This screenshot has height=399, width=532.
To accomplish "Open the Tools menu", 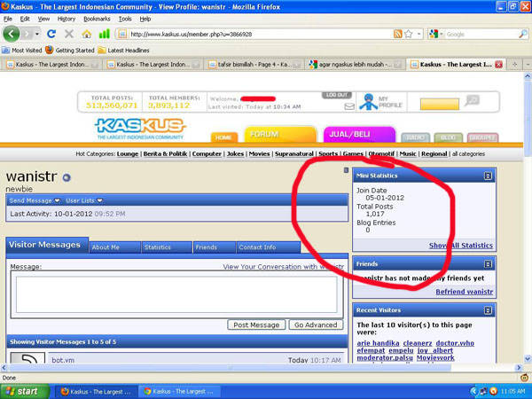I will click(125, 19).
